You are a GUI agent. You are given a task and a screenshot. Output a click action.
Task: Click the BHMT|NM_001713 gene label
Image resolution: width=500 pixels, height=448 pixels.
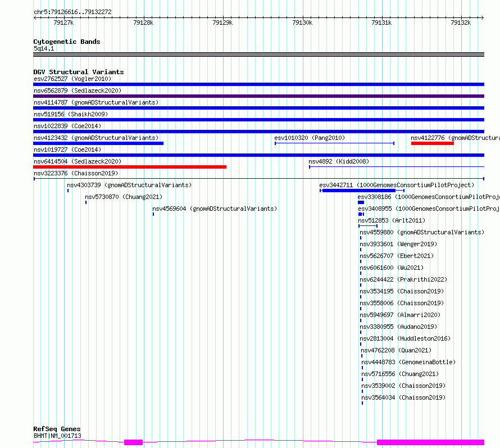57,436
